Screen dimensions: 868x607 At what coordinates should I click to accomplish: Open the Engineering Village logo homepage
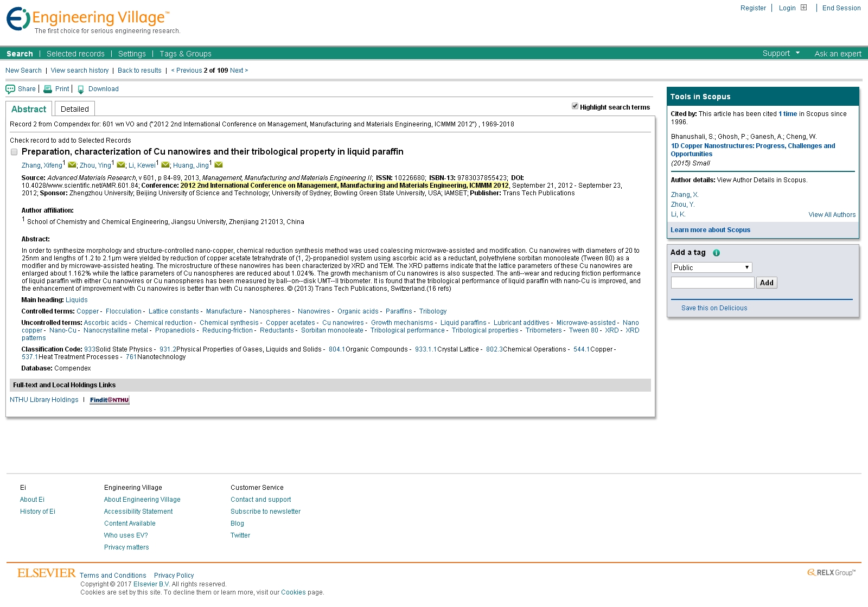point(88,20)
